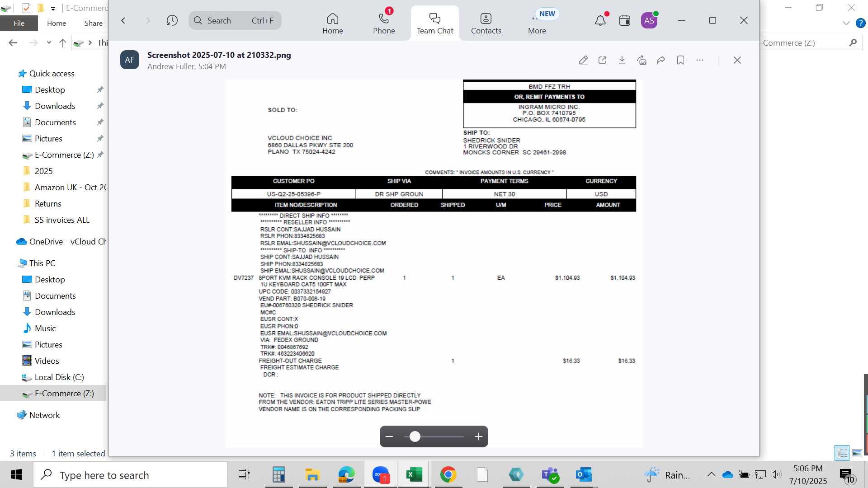The height and width of the screenshot is (488, 868).
Task: Open Amazon UK - Oct folder
Action: coord(70,188)
